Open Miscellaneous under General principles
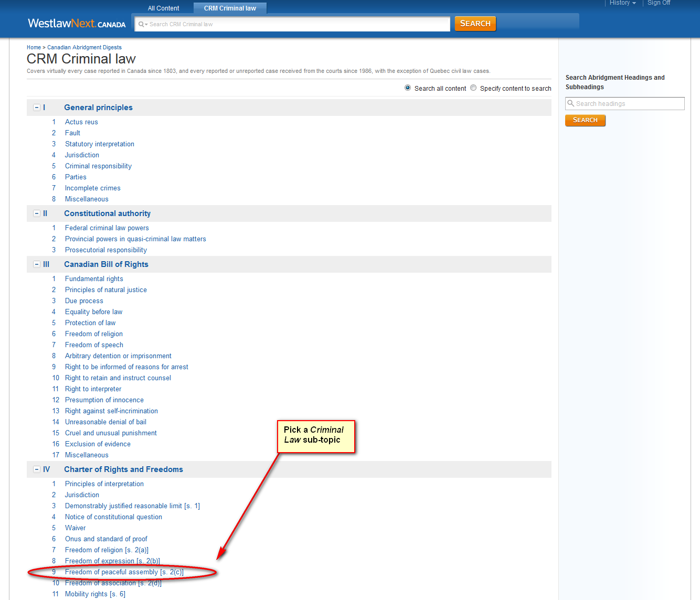This screenshot has height=600, width=700. (87, 199)
